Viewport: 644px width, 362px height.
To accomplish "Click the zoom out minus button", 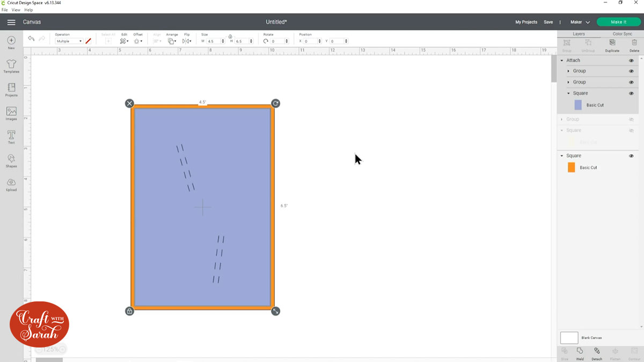I will pyautogui.click(x=39, y=349).
